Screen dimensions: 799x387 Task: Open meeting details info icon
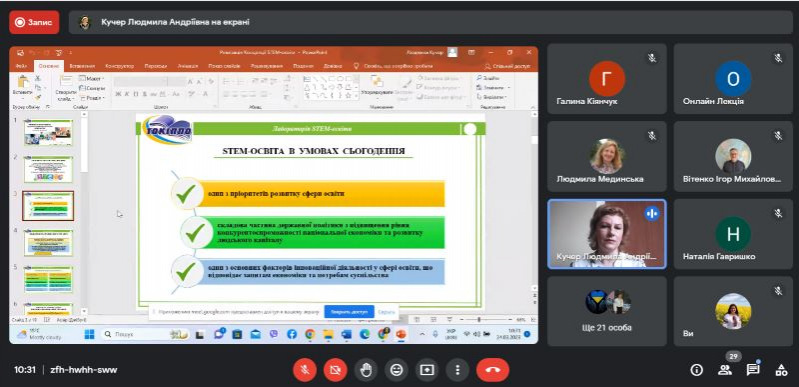point(696,370)
